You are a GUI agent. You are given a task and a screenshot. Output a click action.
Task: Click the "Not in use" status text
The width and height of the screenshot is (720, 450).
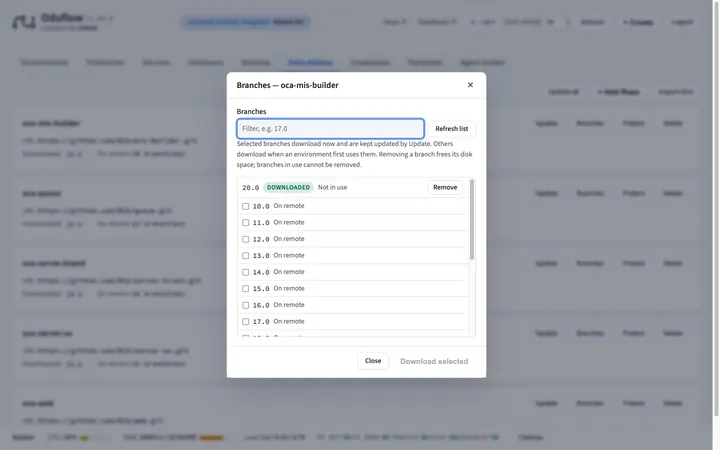332,187
